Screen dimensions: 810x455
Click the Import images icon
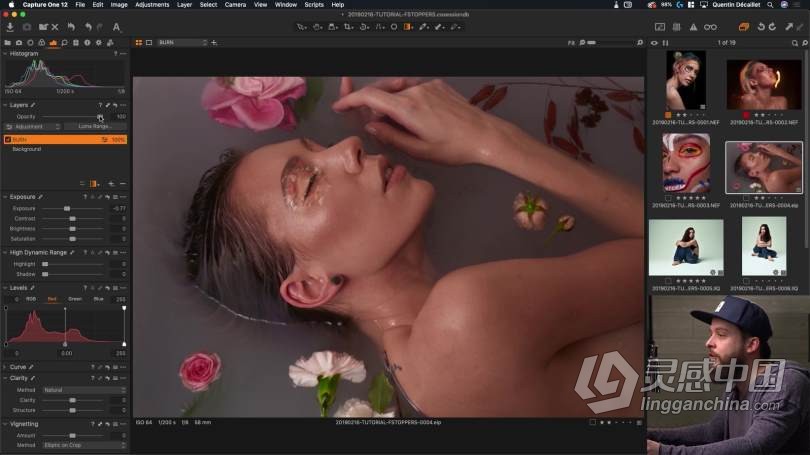pos(10,27)
